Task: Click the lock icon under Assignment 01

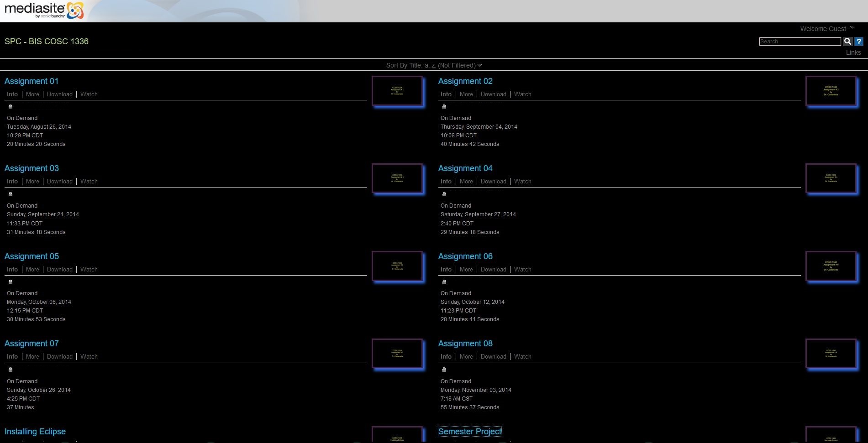Action: pos(11,107)
